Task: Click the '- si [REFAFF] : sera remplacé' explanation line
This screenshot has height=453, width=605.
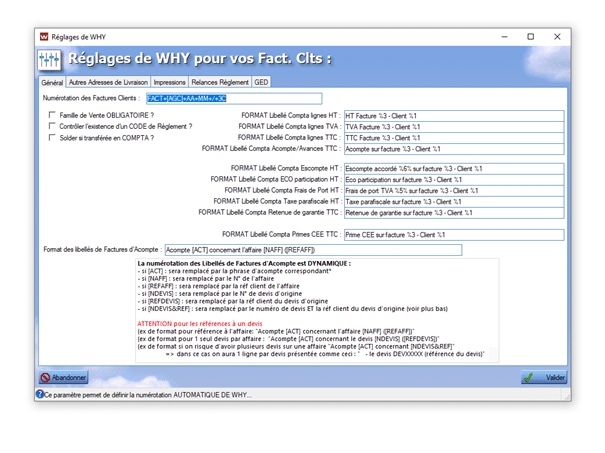Action: [x=218, y=286]
